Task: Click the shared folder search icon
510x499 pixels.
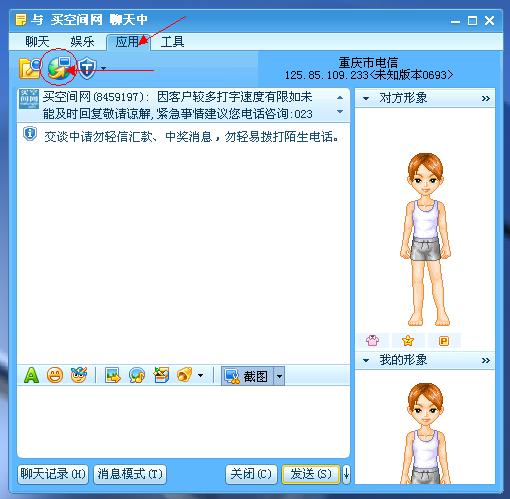Action: [30, 68]
